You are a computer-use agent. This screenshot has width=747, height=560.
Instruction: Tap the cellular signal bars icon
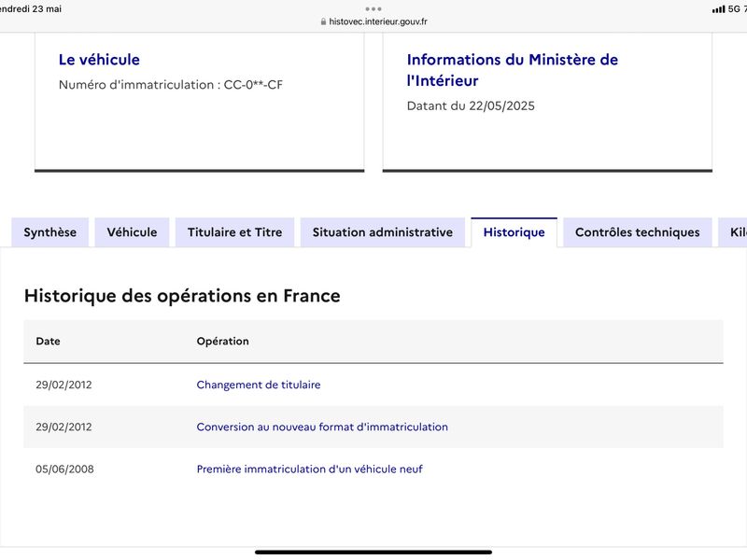[x=718, y=9]
